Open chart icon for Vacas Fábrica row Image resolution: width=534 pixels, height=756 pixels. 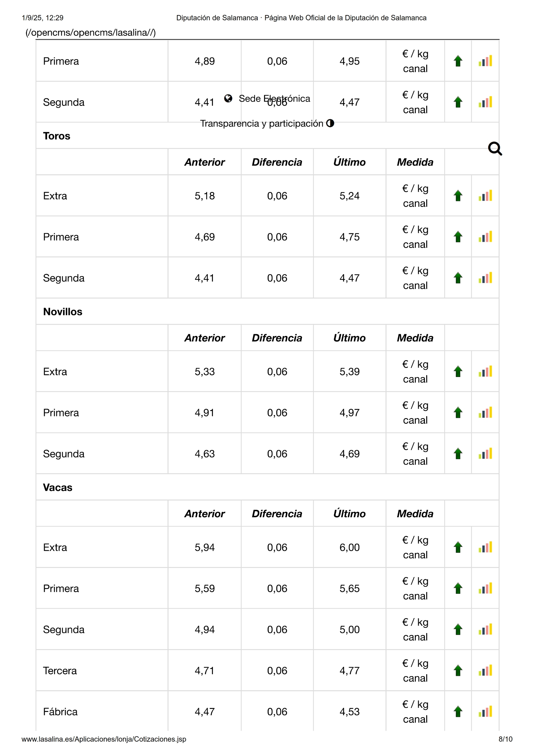pyautogui.click(x=485, y=711)
